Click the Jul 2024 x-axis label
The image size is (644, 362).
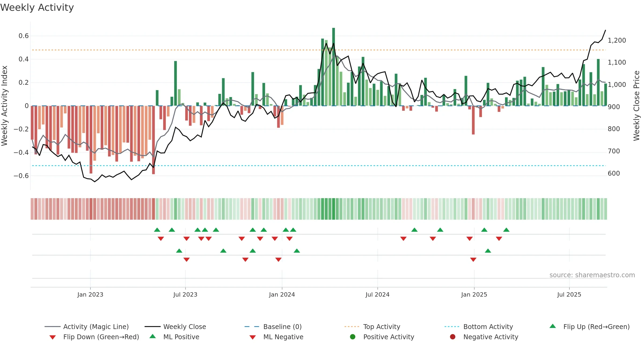pyautogui.click(x=378, y=294)
